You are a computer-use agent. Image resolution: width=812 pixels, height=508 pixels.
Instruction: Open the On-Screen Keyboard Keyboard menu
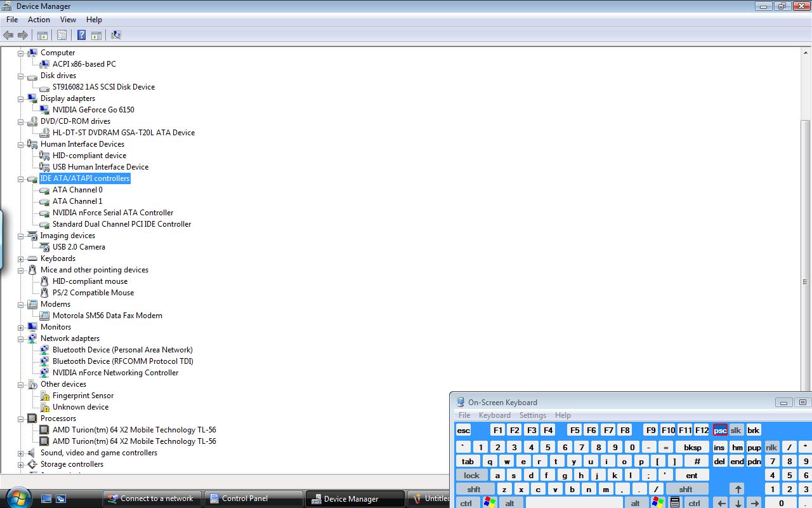(495, 415)
